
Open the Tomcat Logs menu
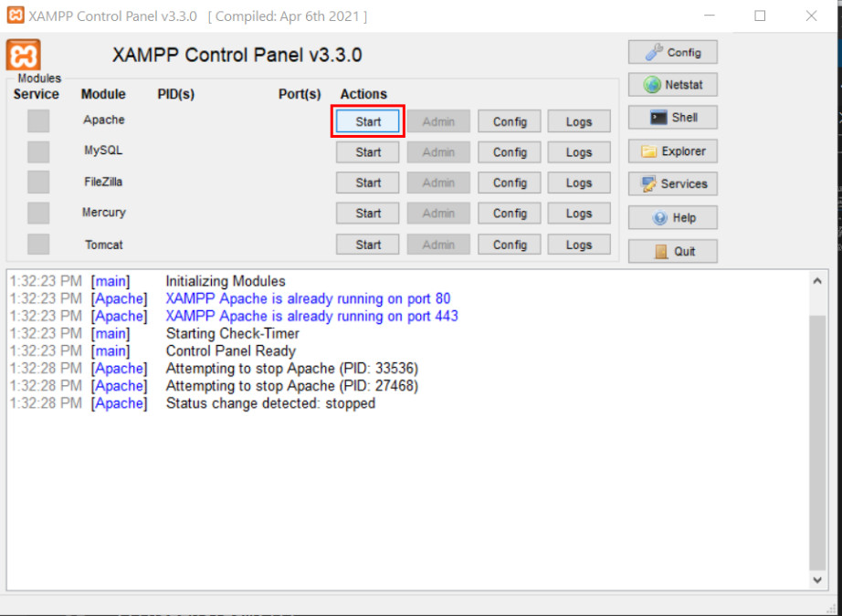579,245
